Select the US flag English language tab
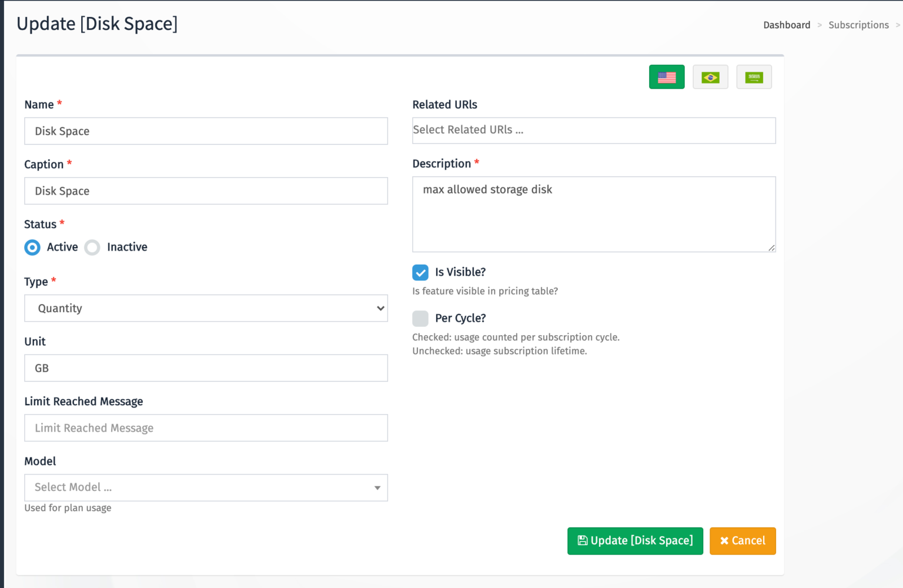Screen dimensions: 903x588 pos(667,76)
